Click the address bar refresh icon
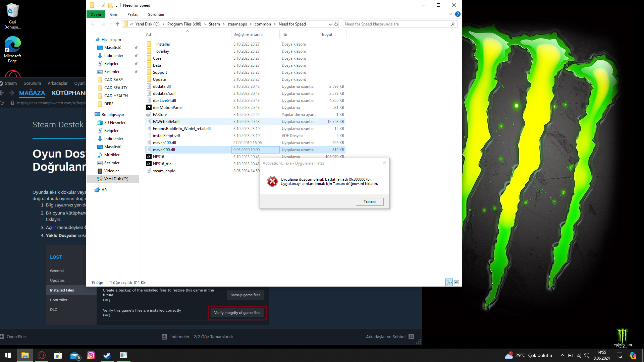Screen dimensions: 644x362 [336, 24]
